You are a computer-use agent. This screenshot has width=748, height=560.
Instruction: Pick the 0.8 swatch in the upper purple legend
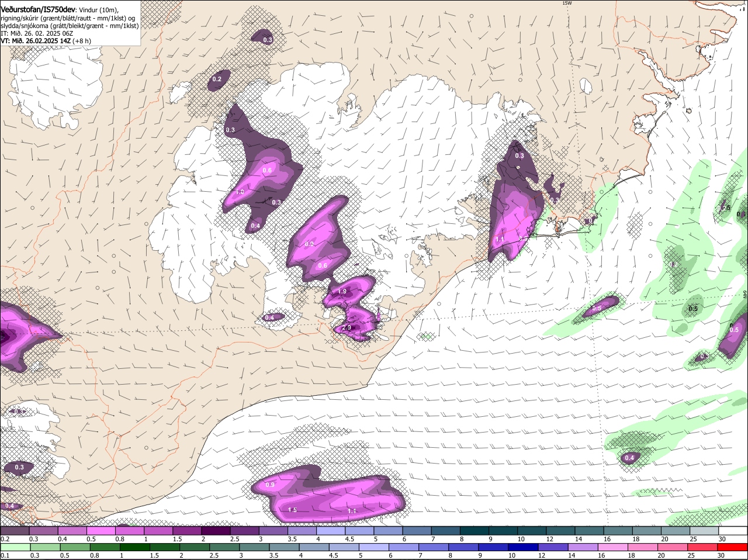129,531
